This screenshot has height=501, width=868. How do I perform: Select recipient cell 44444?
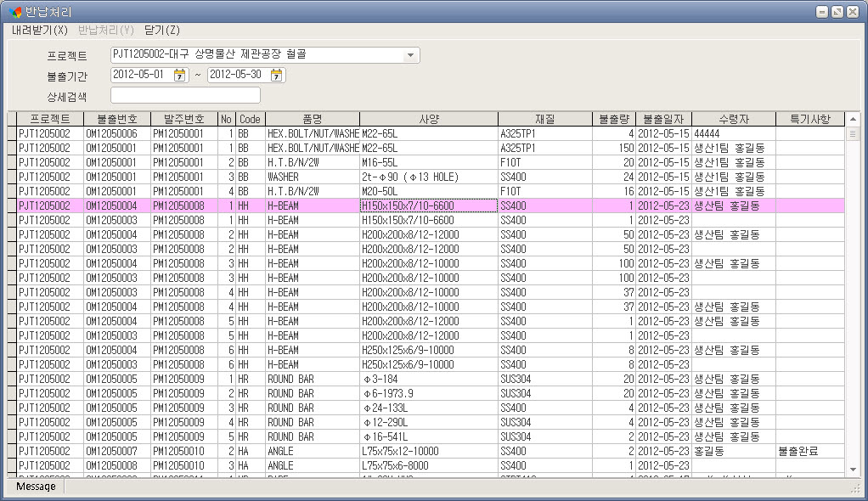click(x=734, y=133)
